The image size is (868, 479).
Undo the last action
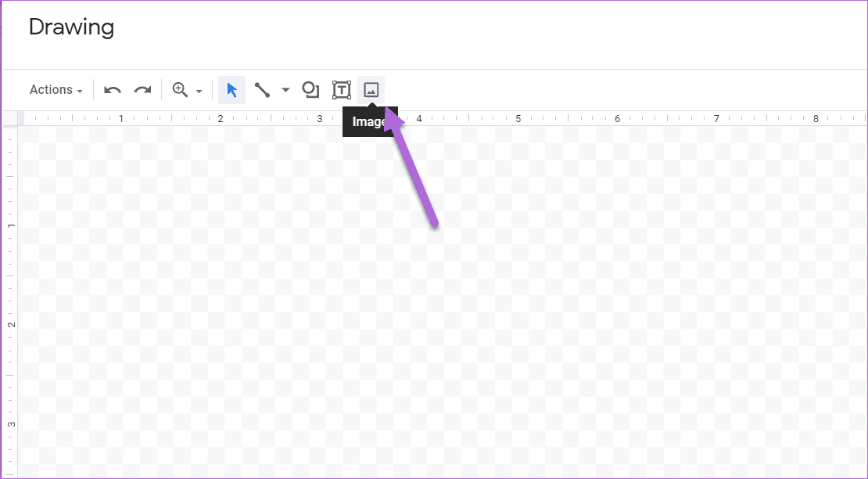[x=112, y=89]
